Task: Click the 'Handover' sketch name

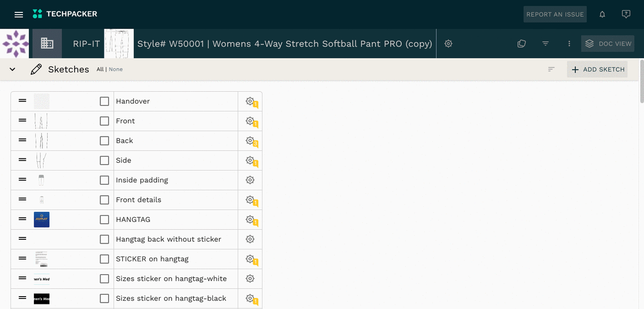Action: [133, 101]
